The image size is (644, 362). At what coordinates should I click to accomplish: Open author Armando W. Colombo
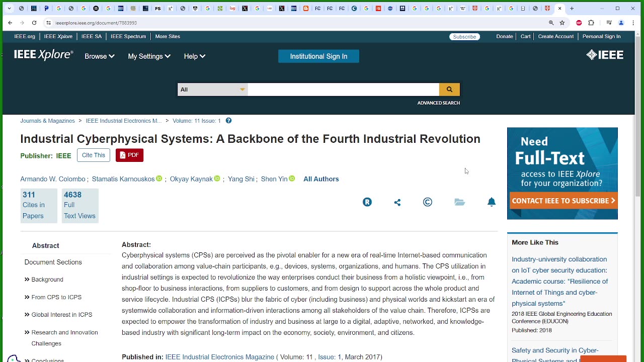53,179
